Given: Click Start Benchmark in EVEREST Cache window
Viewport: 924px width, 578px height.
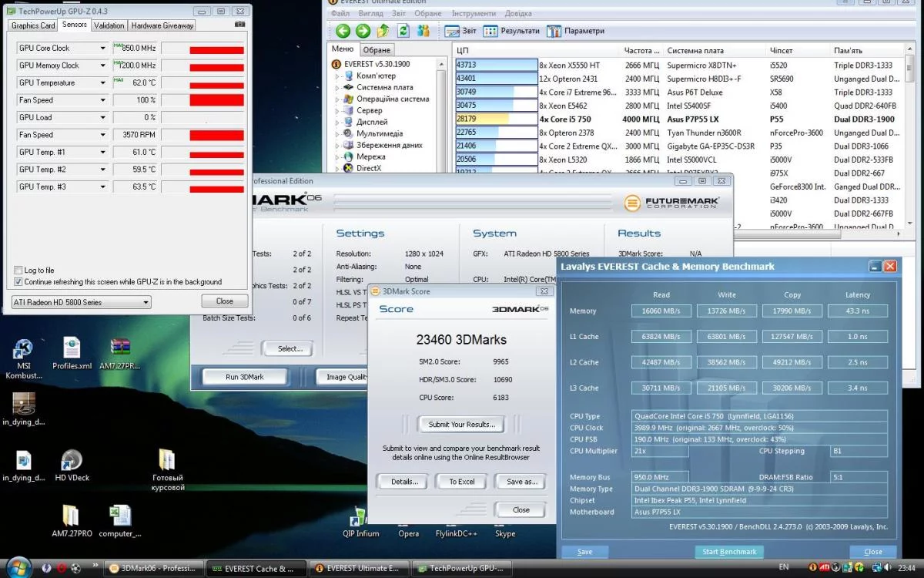Looking at the screenshot, I should (729, 552).
